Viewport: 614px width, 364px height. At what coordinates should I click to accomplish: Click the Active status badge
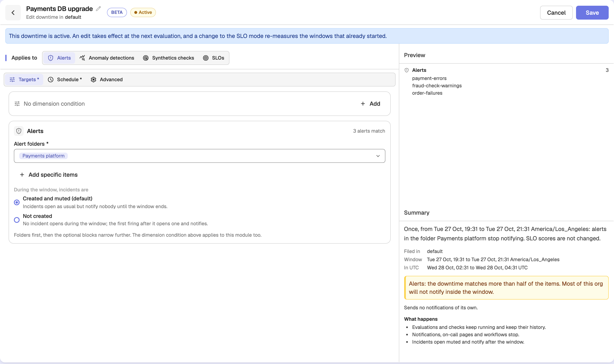coord(143,12)
